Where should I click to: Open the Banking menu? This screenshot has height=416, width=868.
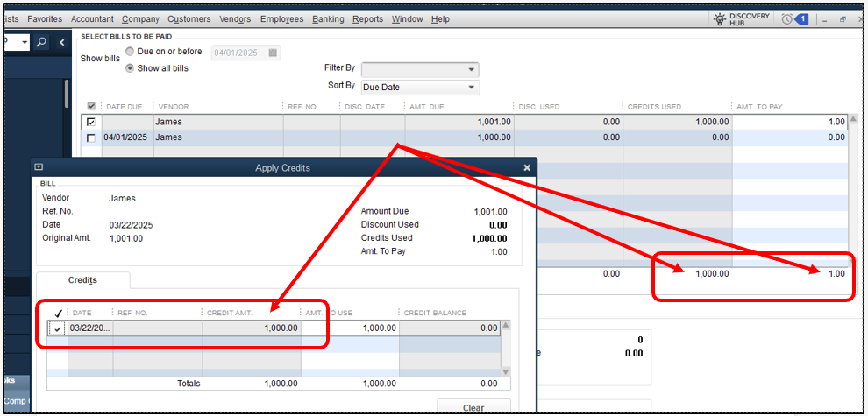pyautogui.click(x=328, y=18)
